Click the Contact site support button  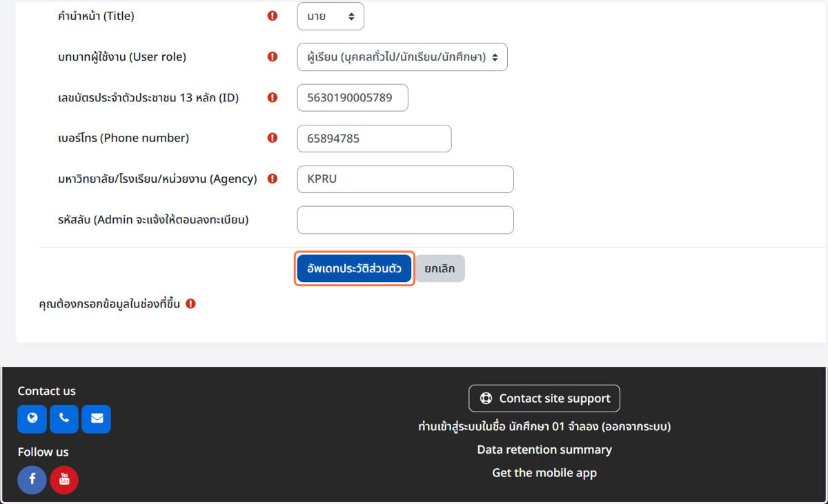coord(544,398)
